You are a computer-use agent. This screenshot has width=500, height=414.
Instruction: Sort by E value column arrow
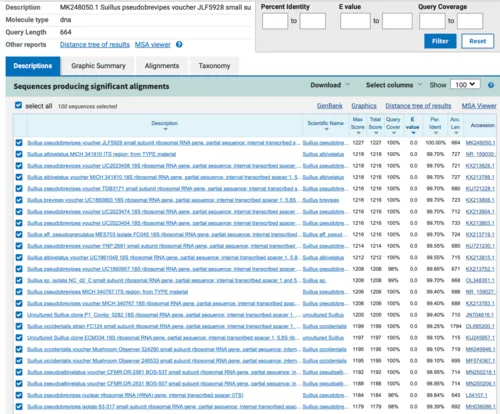pos(413,133)
